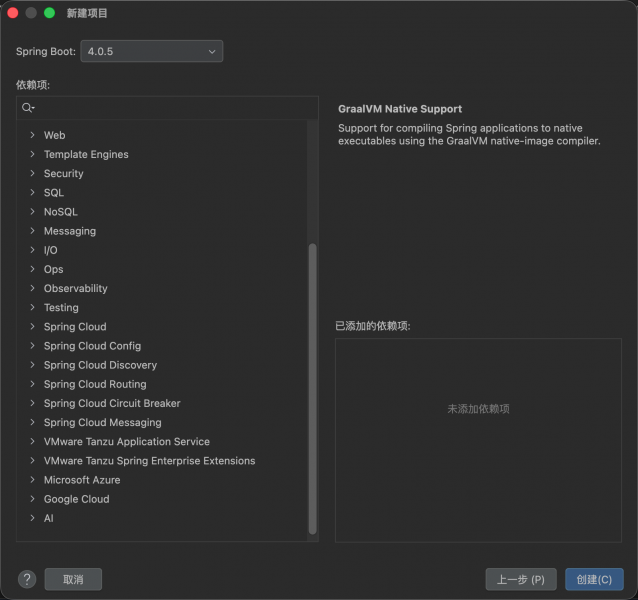Select the Microsoft Azure category
The height and width of the screenshot is (600, 638).
tap(162, 480)
